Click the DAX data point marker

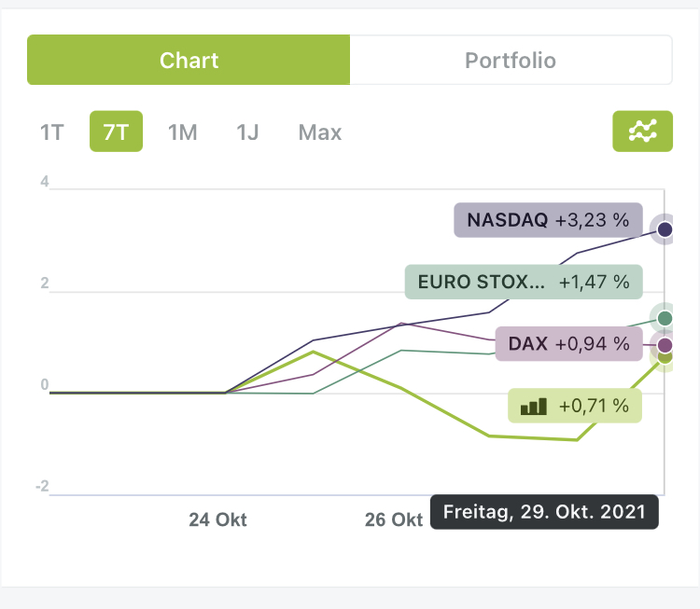(665, 345)
